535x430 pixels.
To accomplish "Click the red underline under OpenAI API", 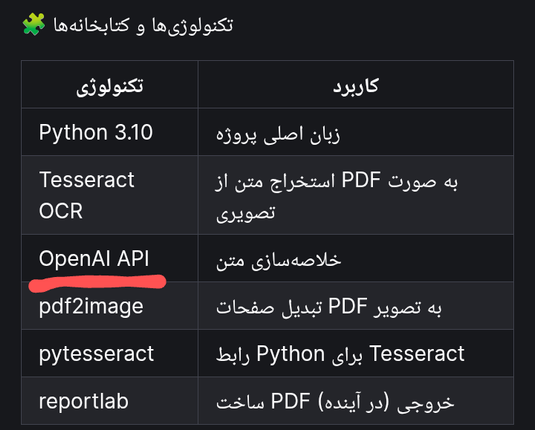I will [x=97, y=283].
